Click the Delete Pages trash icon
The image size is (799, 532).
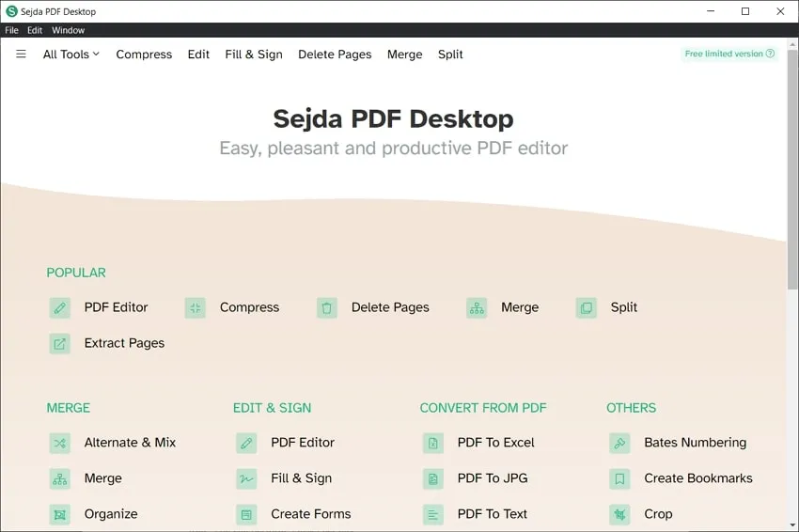click(326, 307)
